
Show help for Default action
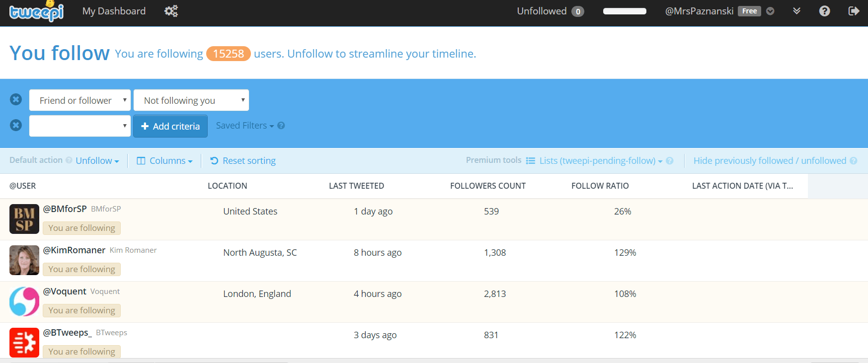[69, 160]
